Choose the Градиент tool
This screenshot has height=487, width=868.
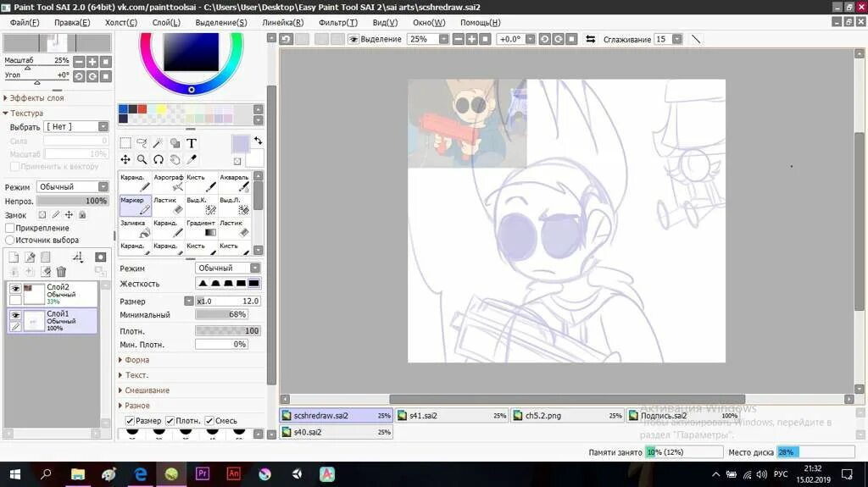click(x=201, y=228)
